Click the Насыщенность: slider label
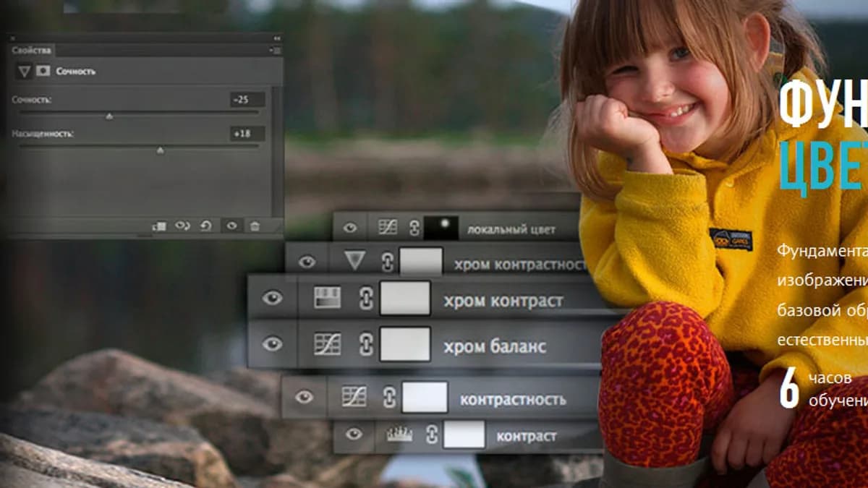The height and width of the screenshot is (488, 868). (x=43, y=134)
